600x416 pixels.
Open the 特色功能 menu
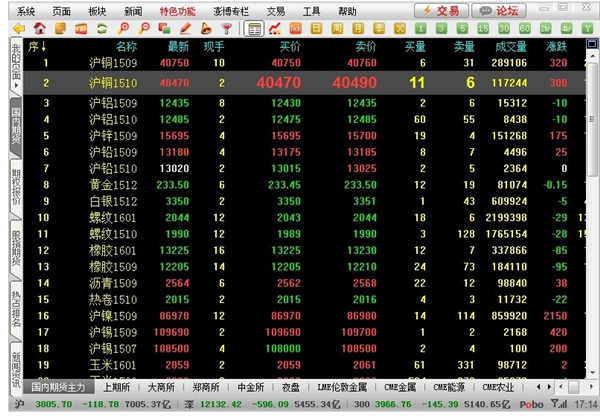pos(178,11)
